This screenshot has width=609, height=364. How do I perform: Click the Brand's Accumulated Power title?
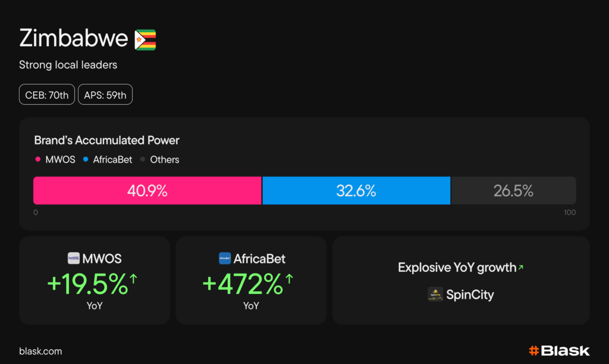(x=106, y=141)
